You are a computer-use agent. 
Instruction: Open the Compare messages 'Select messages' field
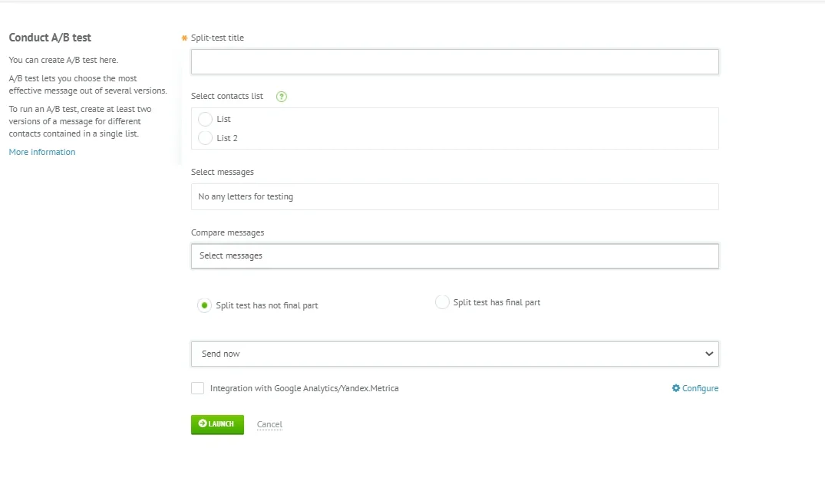tap(454, 255)
